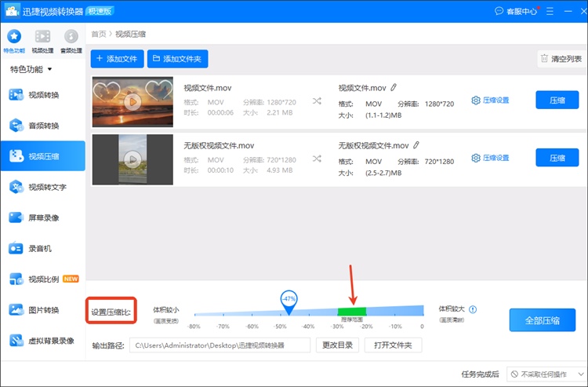Open 压缩设置 for 无版权视频文件.mov
Screen dimensions: 588x387
490,158
